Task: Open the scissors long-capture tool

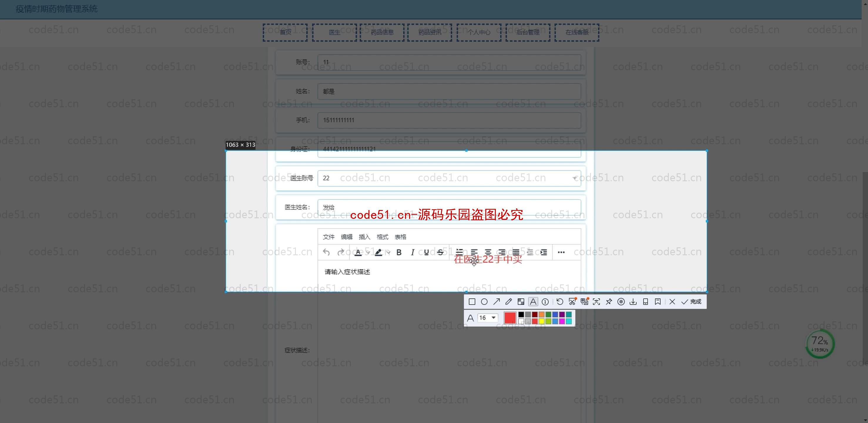Action: (x=572, y=302)
